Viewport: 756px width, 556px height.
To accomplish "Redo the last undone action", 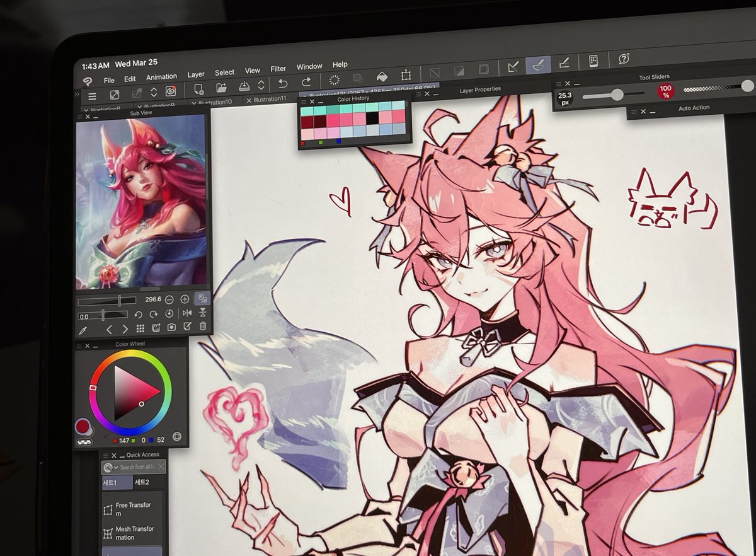I will [x=306, y=82].
